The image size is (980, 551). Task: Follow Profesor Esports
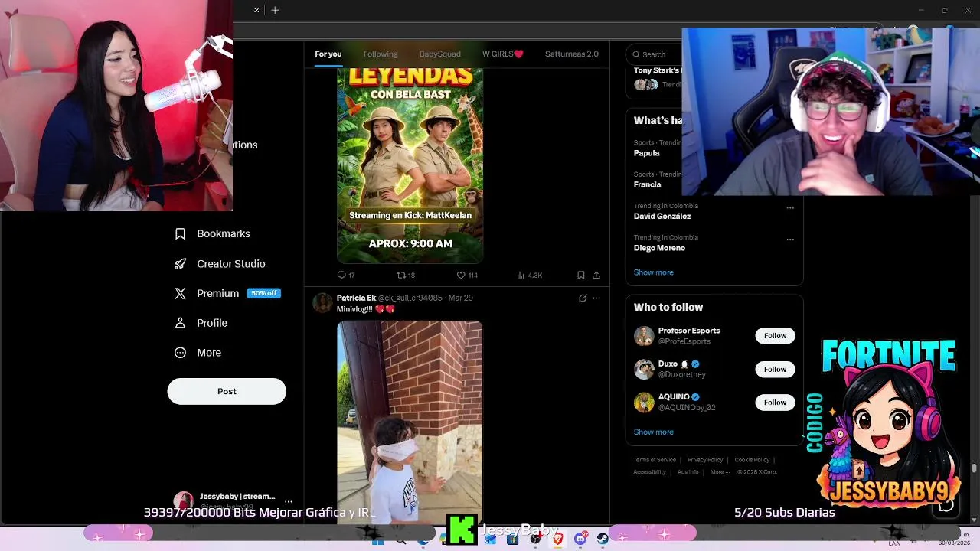(775, 335)
